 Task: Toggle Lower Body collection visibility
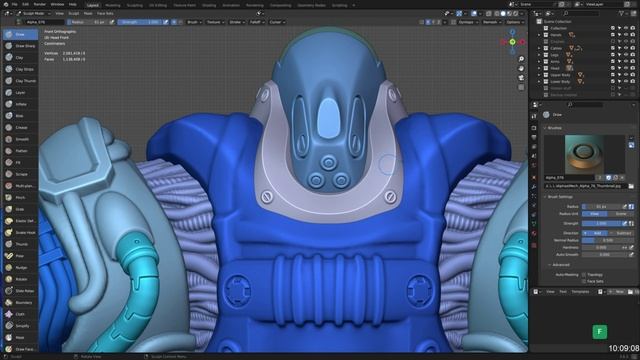coord(626,82)
